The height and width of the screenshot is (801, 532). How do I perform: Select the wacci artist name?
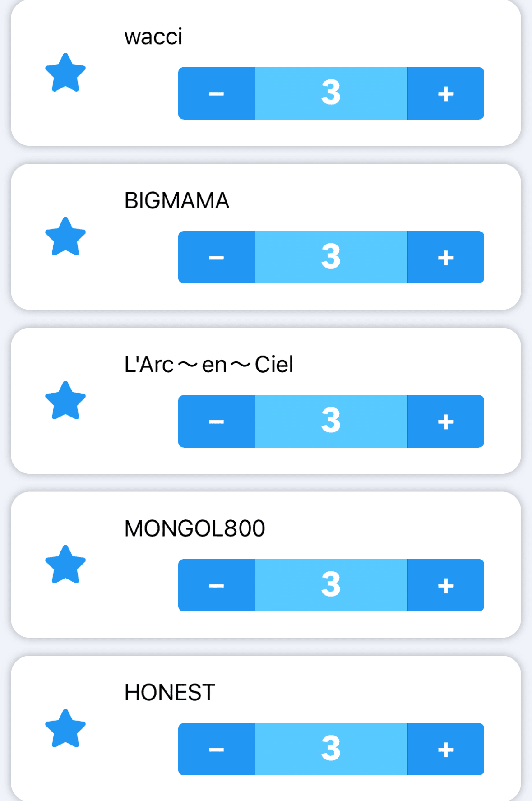click(153, 37)
